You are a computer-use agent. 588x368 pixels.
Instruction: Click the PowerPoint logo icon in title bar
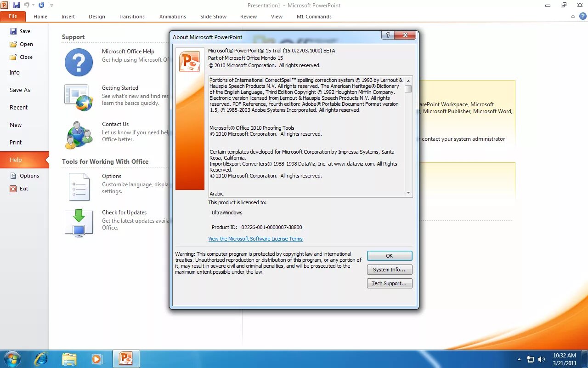point(5,5)
